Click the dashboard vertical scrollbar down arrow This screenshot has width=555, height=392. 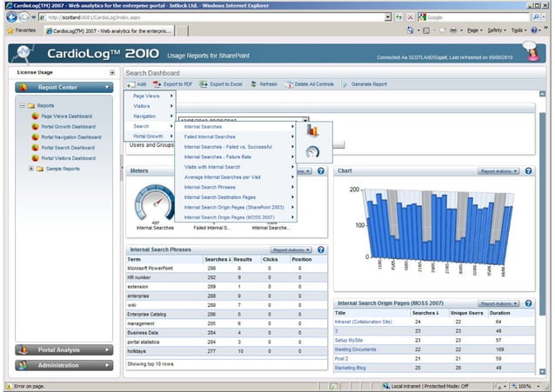[542, 371]
